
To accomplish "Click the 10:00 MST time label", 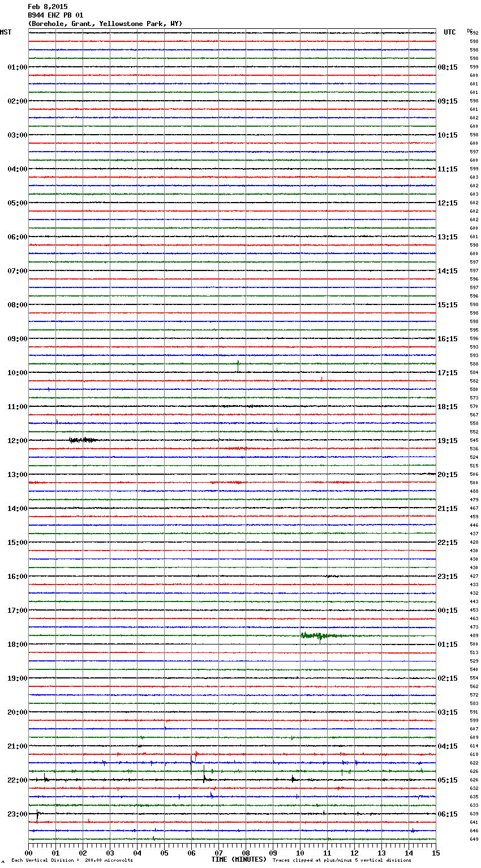I will [x=18, y=373].
